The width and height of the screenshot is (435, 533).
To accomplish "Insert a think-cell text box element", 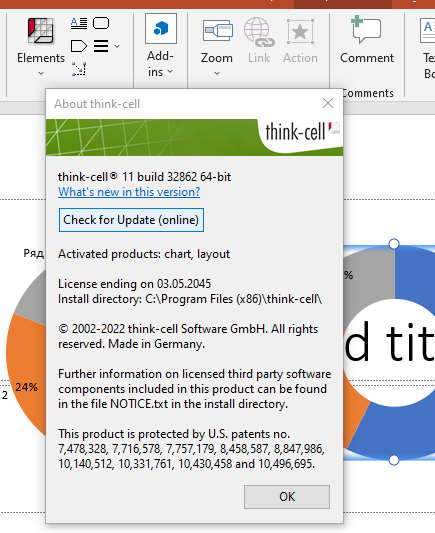I will point(79,23).
